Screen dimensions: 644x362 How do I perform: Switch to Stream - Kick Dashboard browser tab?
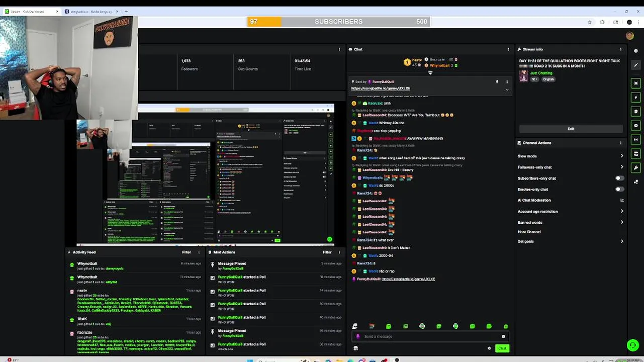click(x=30, y=11)
